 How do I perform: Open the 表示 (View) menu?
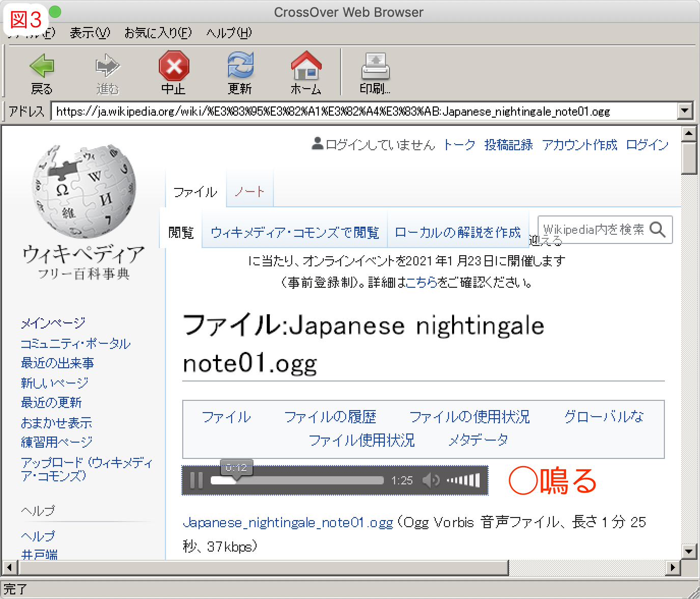tap(90, 33)
